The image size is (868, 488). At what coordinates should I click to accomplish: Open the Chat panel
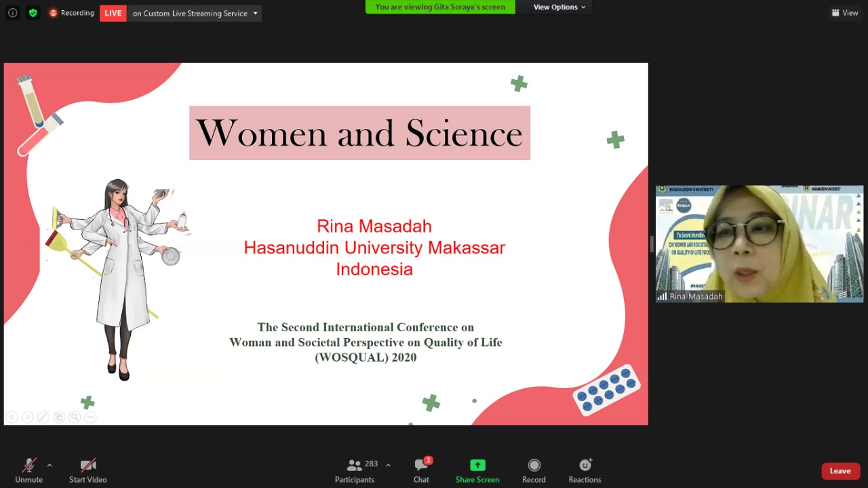(x=421, y=470)
